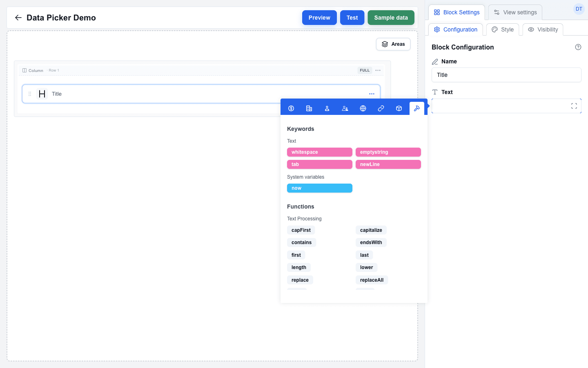Insert the whitespace keyword
588x368 pixels.
point(320,152)
